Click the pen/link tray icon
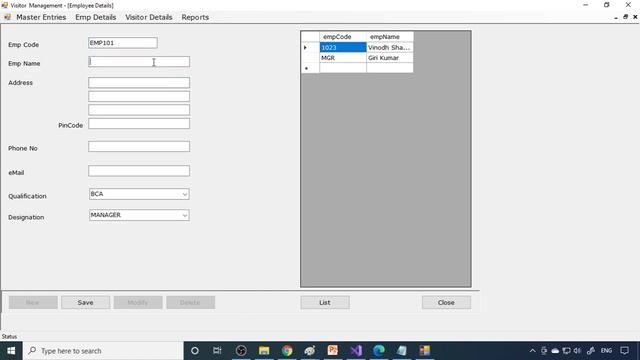The width and height of the screenshot is (640, 360). pos(591,351)
